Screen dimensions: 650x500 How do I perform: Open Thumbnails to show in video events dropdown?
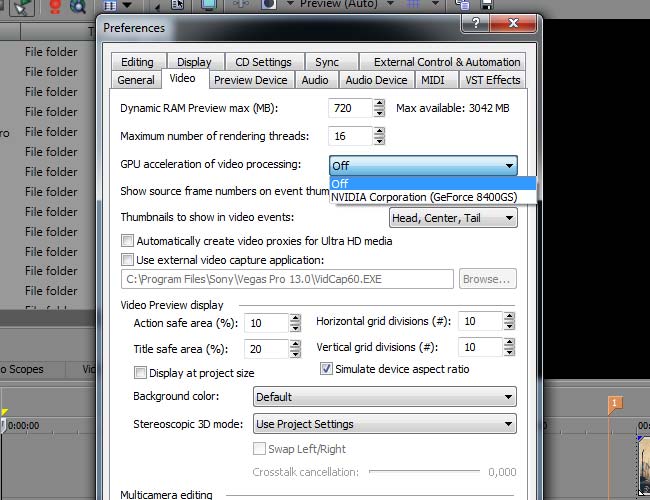453,218
